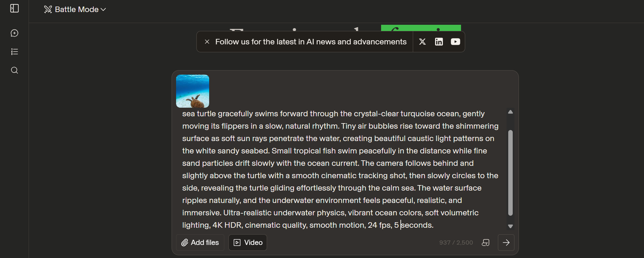Open the LinkedIn social link
This screenshot has height=258, width=644.
pos(439,42)
